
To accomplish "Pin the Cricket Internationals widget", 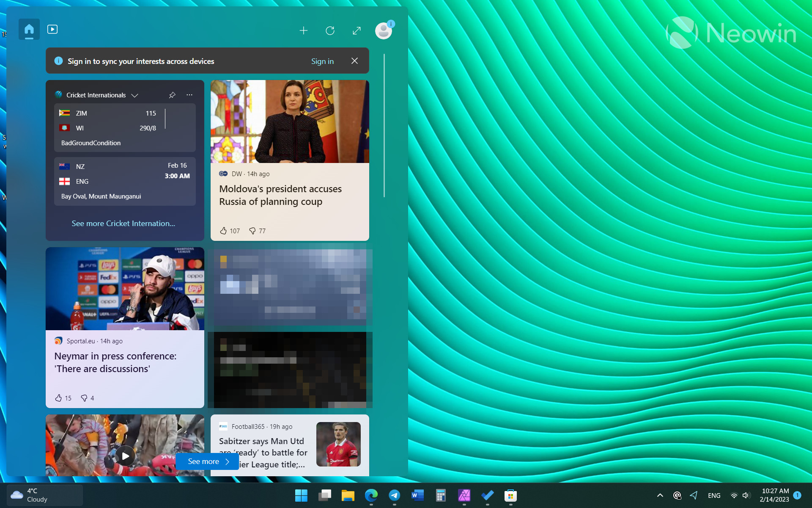I will tap(172, 95).
